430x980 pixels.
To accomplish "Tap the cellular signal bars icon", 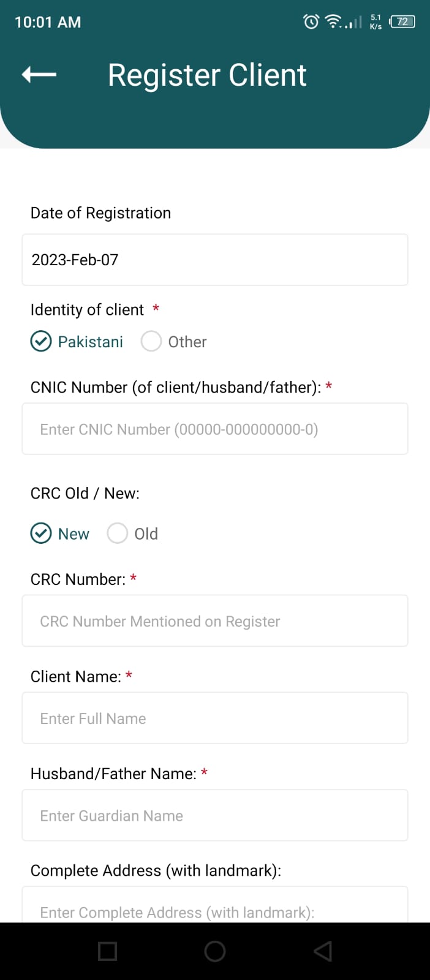I will tap(353, 23).
